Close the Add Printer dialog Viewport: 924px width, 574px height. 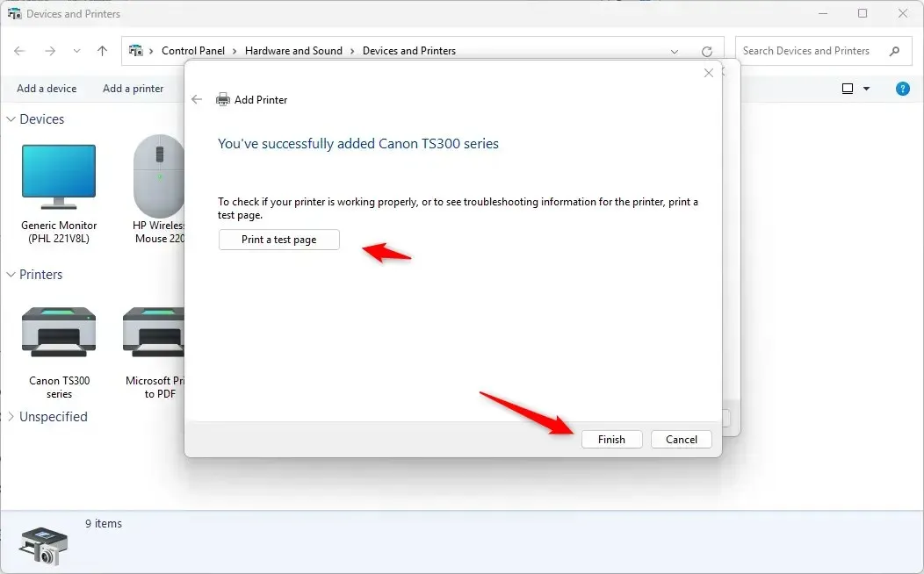click(x=708, y=73)
